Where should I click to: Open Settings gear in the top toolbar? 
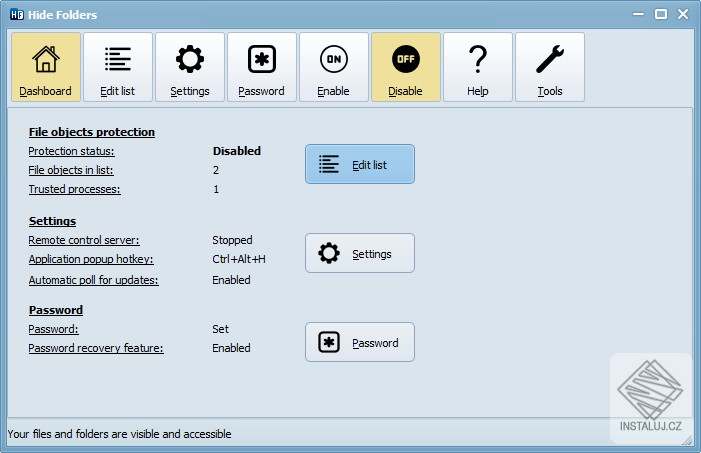pos(190,67)
